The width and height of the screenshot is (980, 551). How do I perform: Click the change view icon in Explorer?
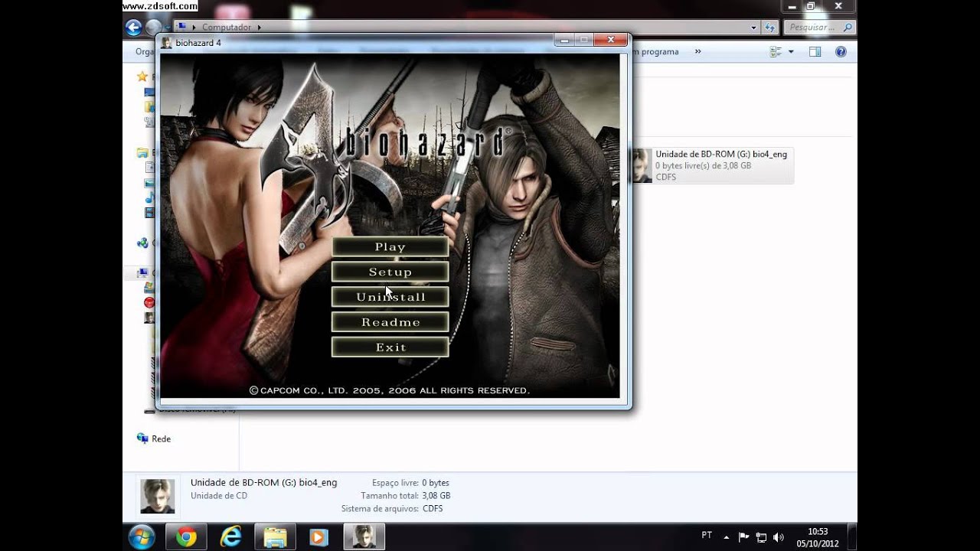(776, 52)
